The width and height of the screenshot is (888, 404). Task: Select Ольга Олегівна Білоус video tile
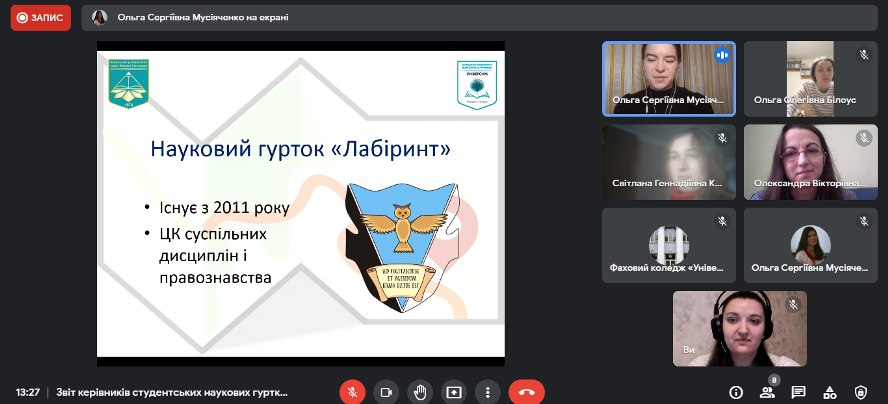click(x=810, y=79)
